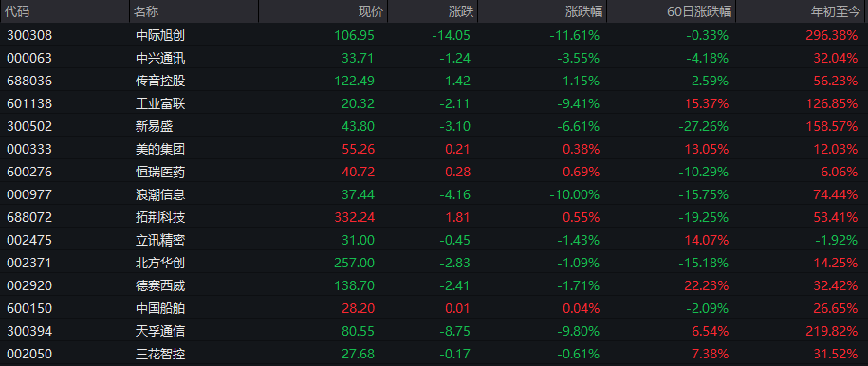Viewport: 868px width, 366px height.
Task: Sort by the 60日涨跌幅 column header
Action: pyautogui.click(x=672, y=11)
